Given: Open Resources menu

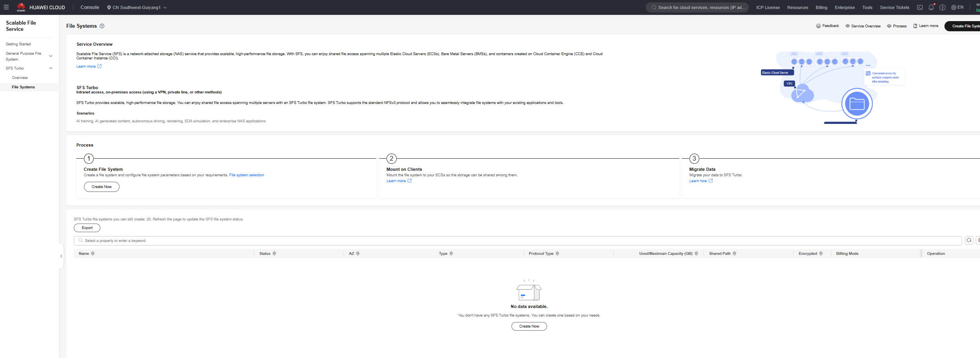Looking at the screenshot, I should 798,7.
